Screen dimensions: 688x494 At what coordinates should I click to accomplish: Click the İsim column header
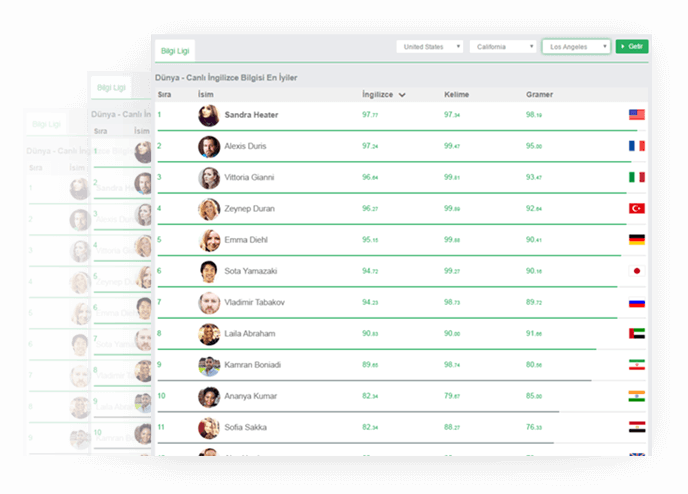pyautogui.click(x=205, y=94)
